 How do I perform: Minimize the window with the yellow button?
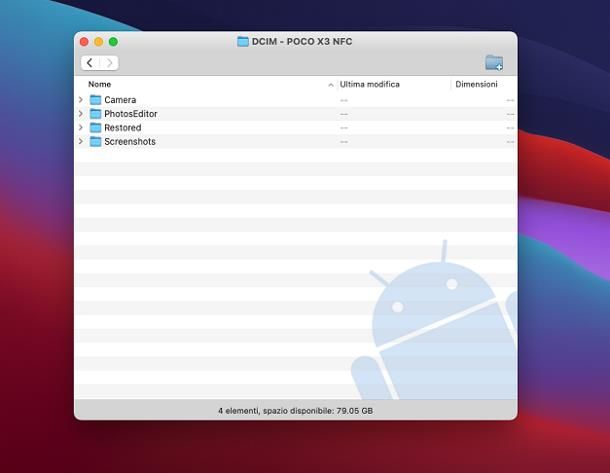point(99,42)
